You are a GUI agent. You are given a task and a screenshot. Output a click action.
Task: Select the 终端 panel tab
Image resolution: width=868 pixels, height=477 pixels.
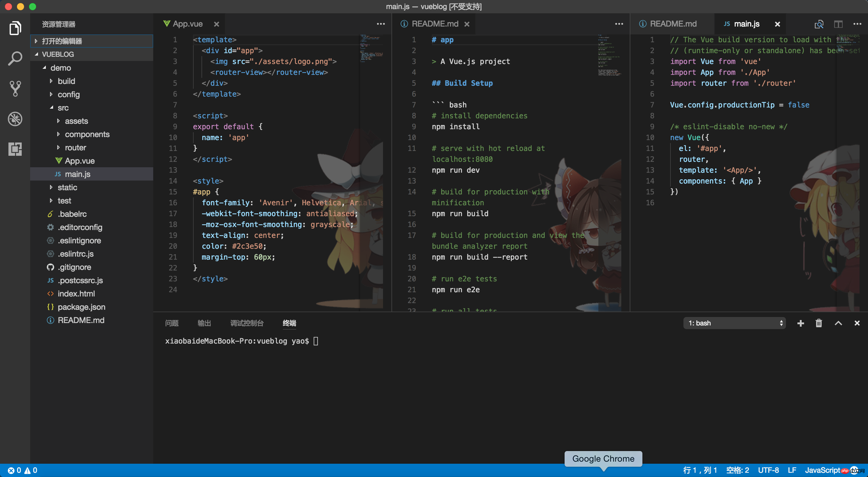pyautogui.click(x=290, y=323)
